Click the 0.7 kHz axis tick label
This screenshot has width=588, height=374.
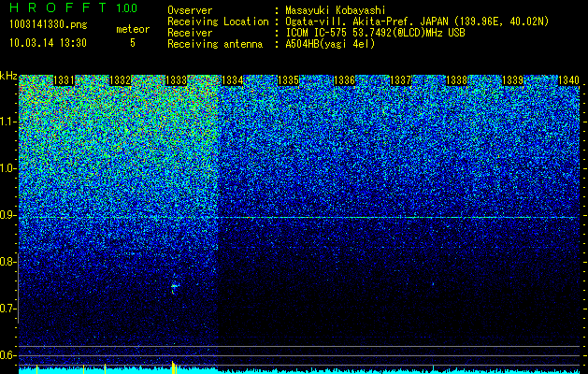point(7,309)
